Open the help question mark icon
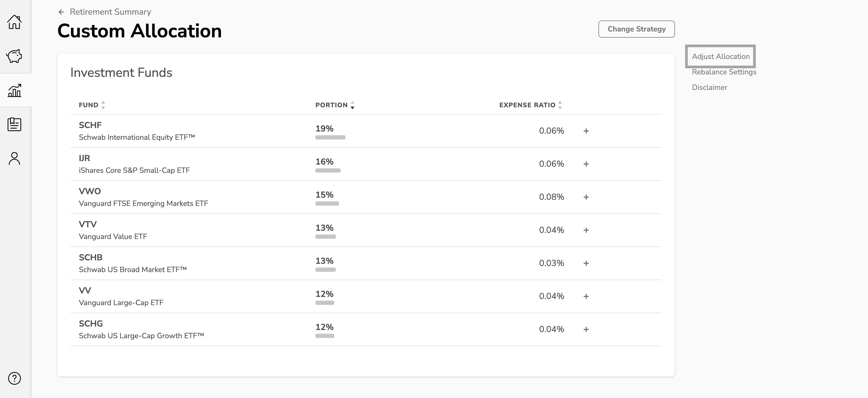 14,378
